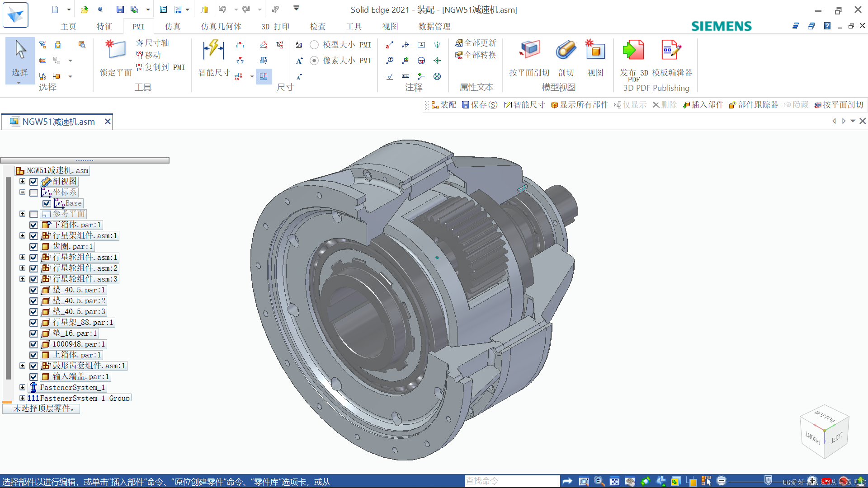Image resolution: width=868 pixels, height=488 pixels.
Task: Open the 特征 ribbon tab
Action: point(104,27)
